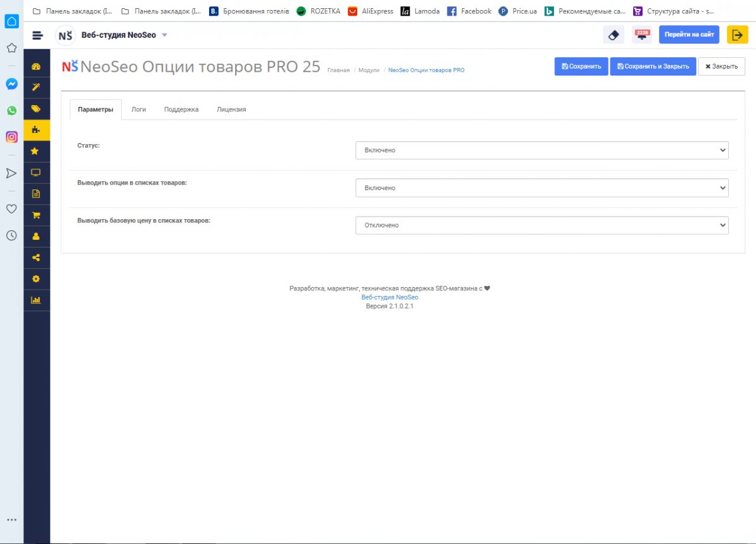Click the Версия 2.1.0.2.1 text in footer
Viewport: 756px width, 544px height.
point(390,306)
